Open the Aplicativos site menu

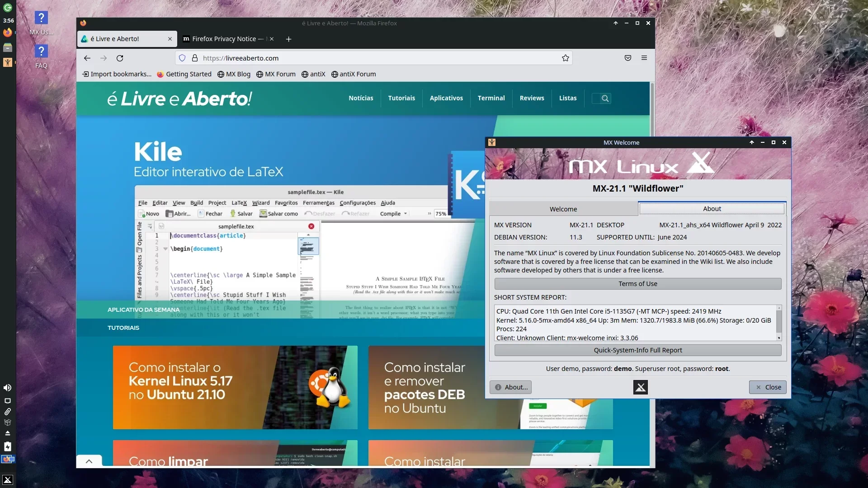(x=446, y=98)
